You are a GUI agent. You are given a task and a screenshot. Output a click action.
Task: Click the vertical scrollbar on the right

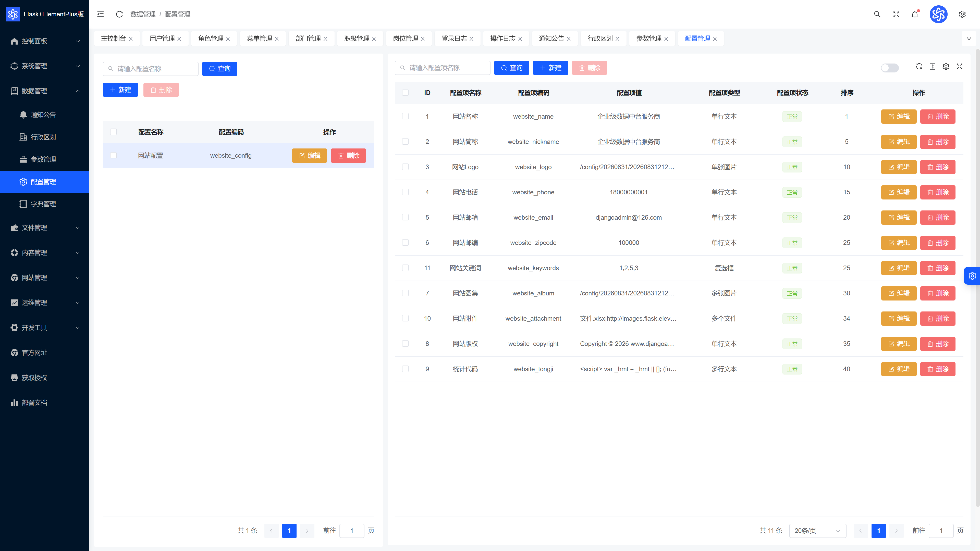coord(977,278)
